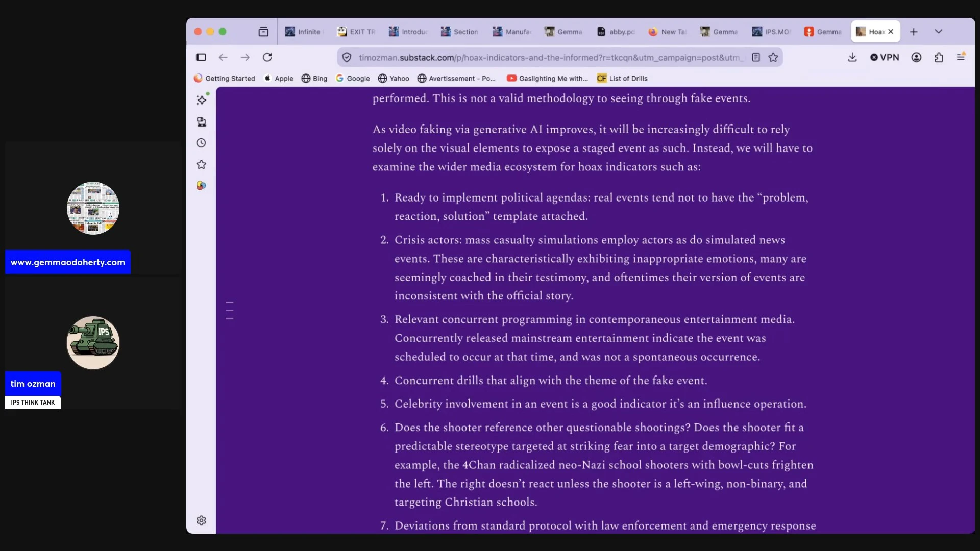Select Gemma tab with the red favicon

pyautogui.click(x=823, y=32)
